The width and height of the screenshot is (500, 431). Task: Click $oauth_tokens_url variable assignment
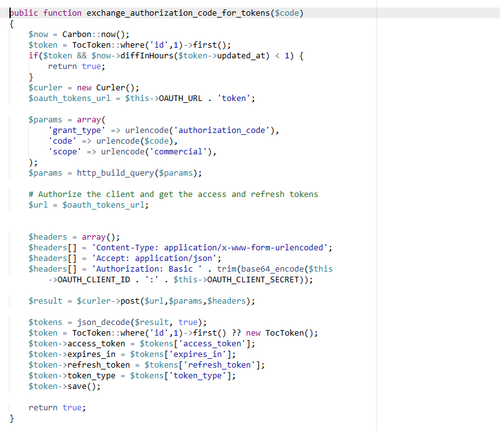(69, 98)
